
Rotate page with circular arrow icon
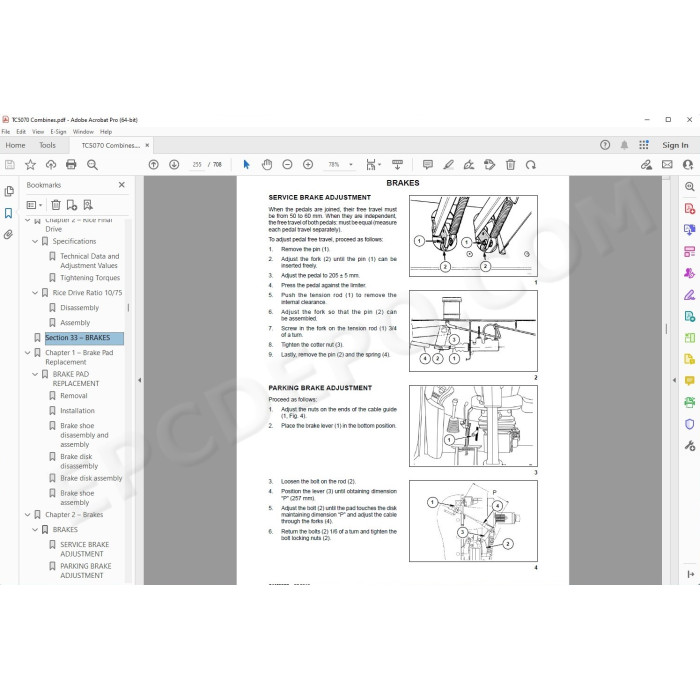click(531, 165)
